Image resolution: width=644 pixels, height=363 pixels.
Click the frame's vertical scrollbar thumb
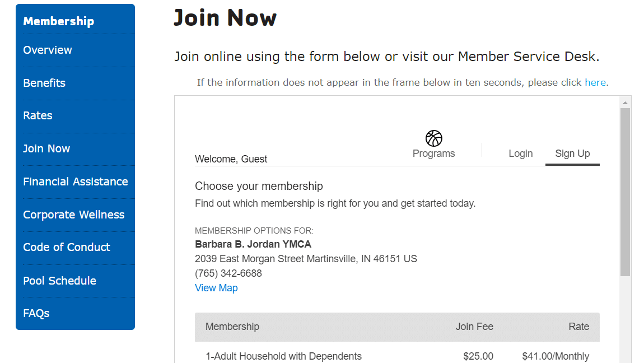tap(625, 192)
